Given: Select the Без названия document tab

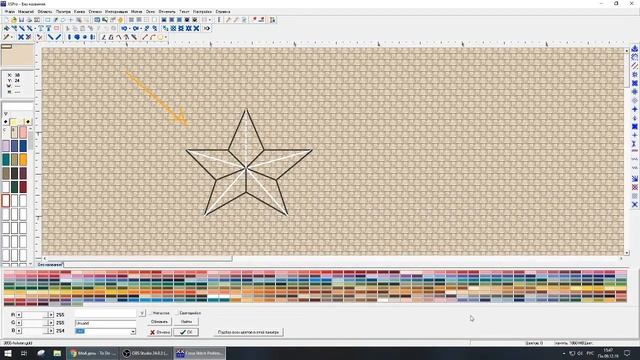Looking at the screenshot, I should point(50,264).
